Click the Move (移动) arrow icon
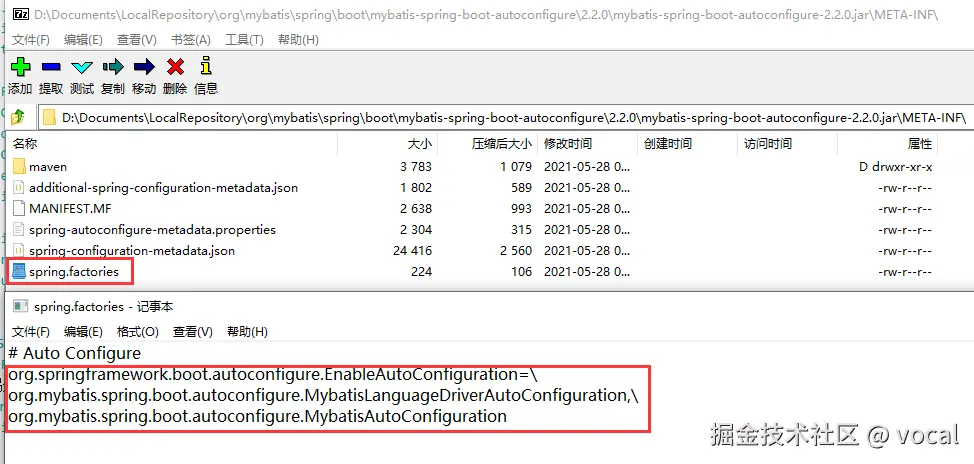974x464 pixels. pos(144,66)
